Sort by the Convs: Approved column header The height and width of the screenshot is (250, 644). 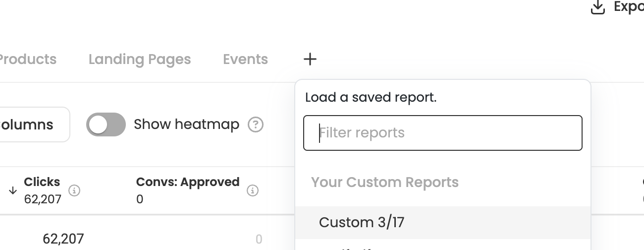point(188,182)
